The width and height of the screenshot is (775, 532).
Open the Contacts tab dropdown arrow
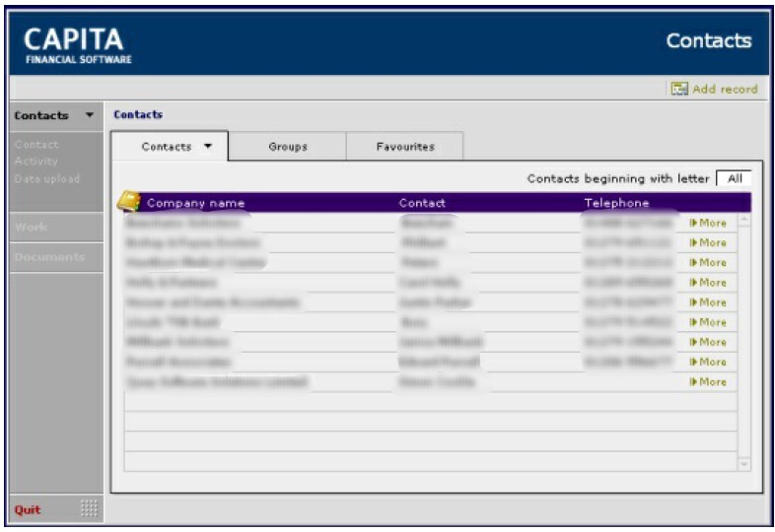coord(208,146)
